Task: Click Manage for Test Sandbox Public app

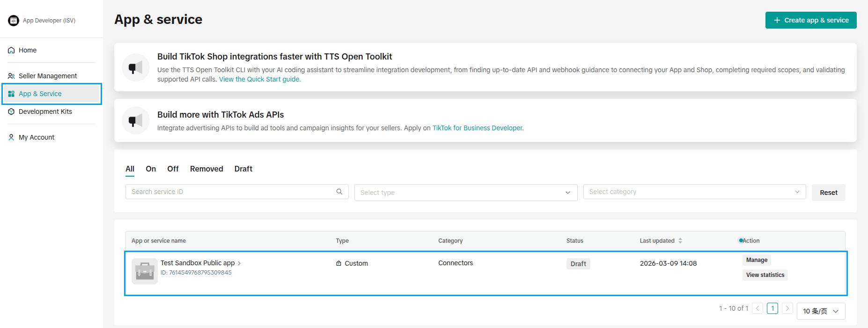Action: click(757, 260)
